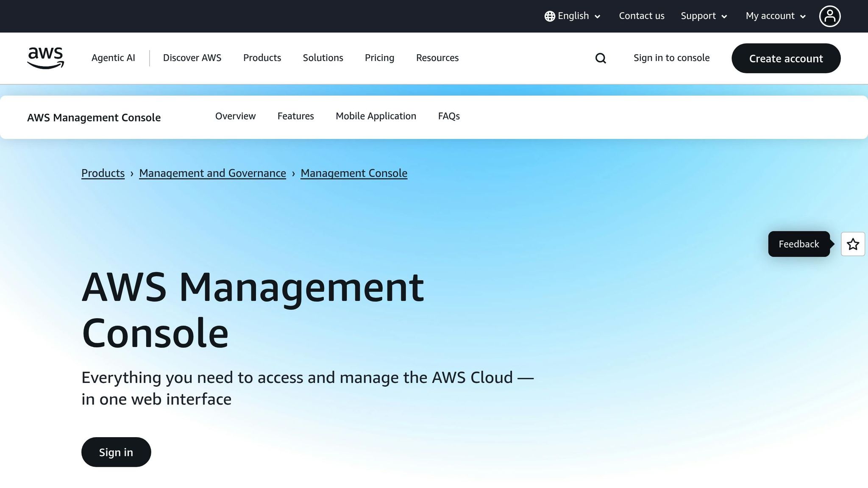Follow Management and Governance breadcrumb link

coord(212,173)
